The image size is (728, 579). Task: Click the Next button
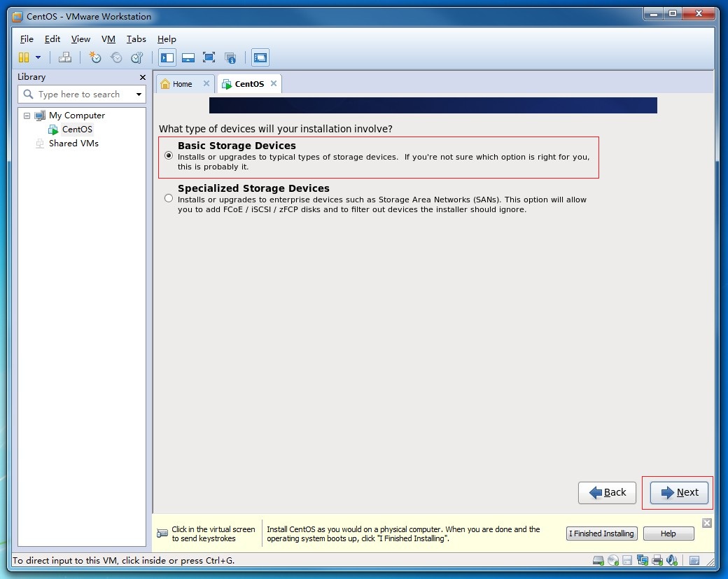(x=679, y=492)
